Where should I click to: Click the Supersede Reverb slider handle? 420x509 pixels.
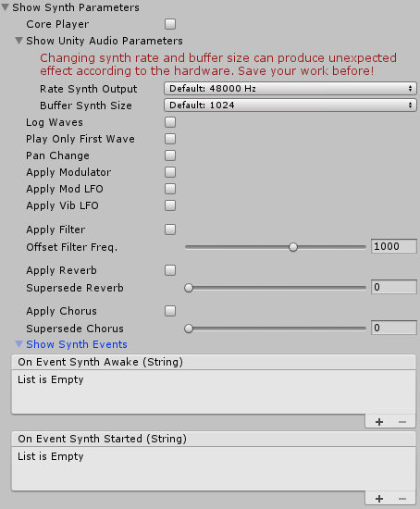pos(189,288)
